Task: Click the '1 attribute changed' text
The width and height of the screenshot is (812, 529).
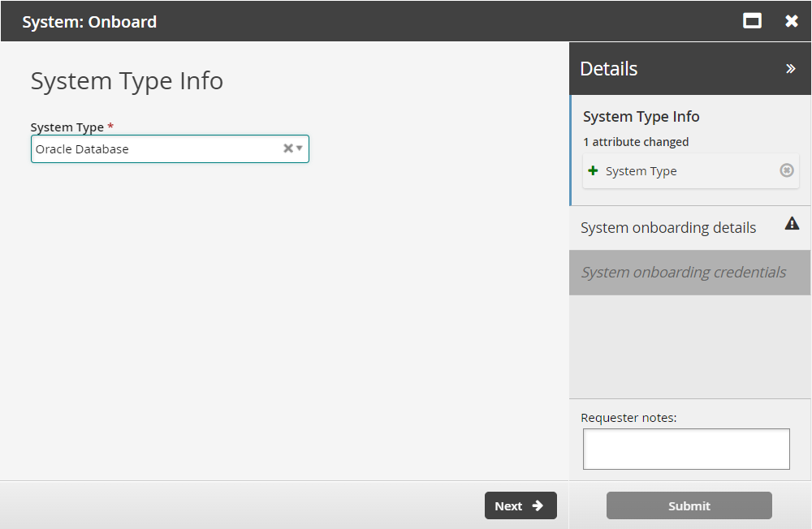Action: [636, 142]
